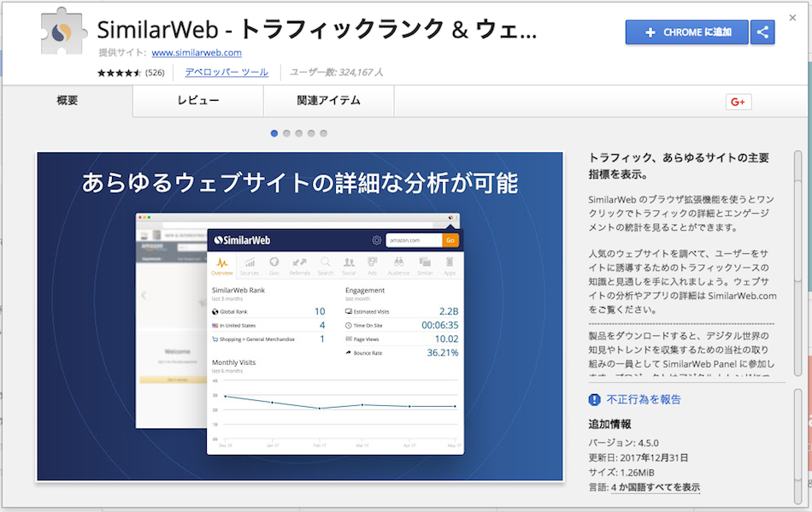Switch to the second carousel dot

(x=286, y=133)
